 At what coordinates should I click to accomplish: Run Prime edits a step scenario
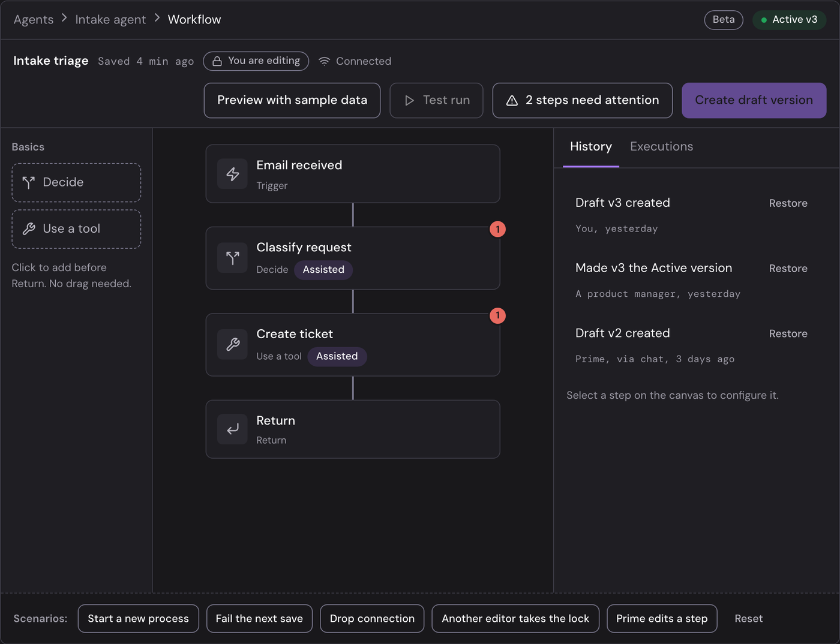(662, 618)
